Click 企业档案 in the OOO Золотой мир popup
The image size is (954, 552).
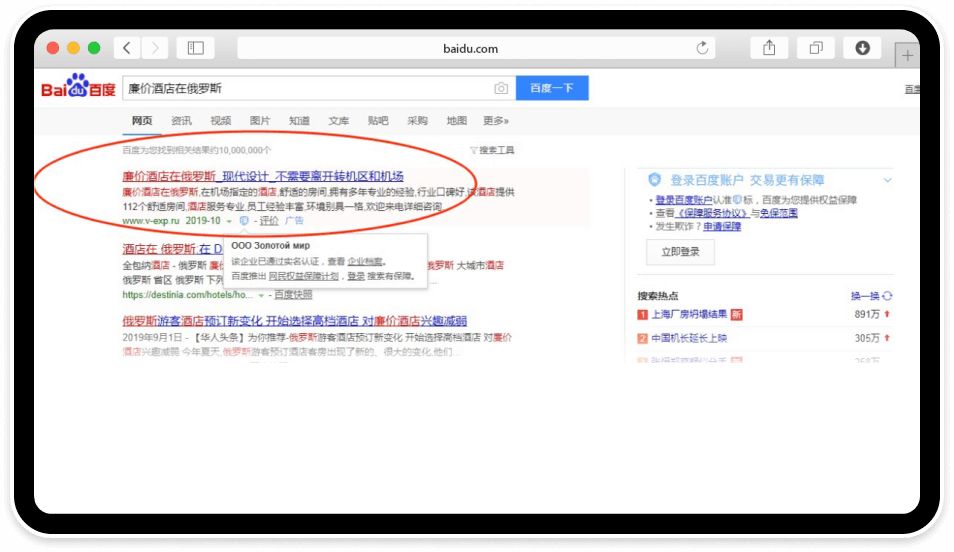click(x=365, y=261)
